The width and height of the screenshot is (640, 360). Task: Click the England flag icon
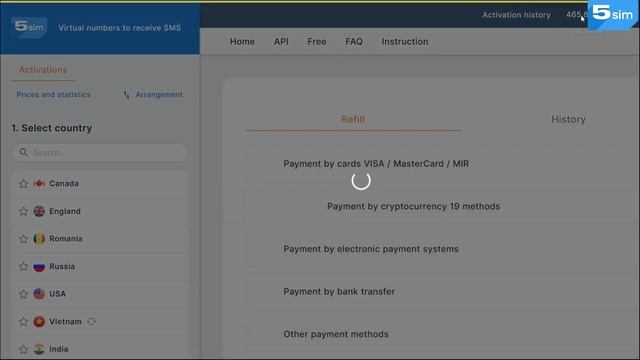pyautogui.click(x=39, y=211)
